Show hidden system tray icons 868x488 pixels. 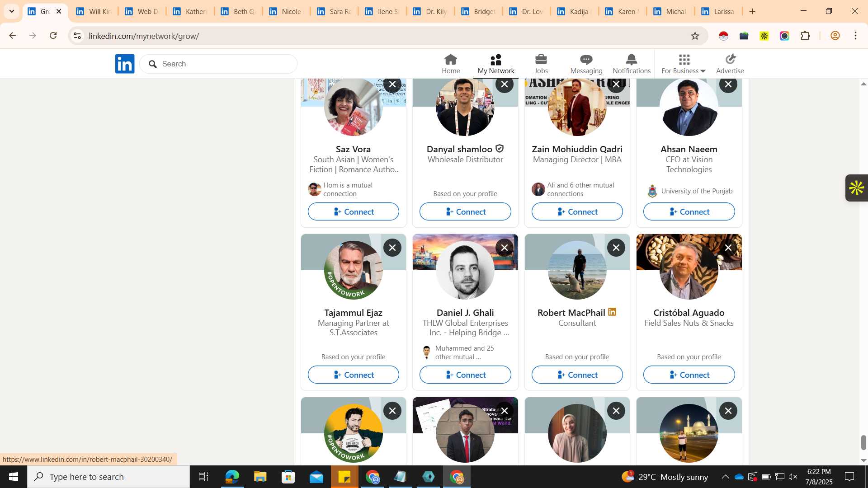pos(725,477)
